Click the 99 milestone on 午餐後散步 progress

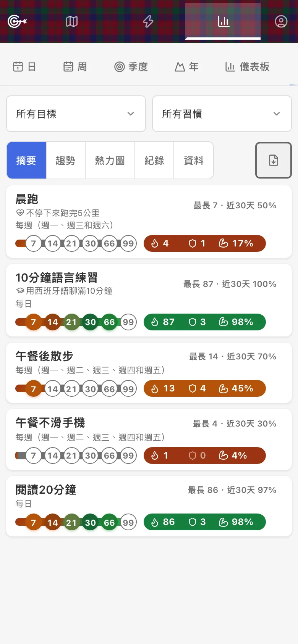128,389
